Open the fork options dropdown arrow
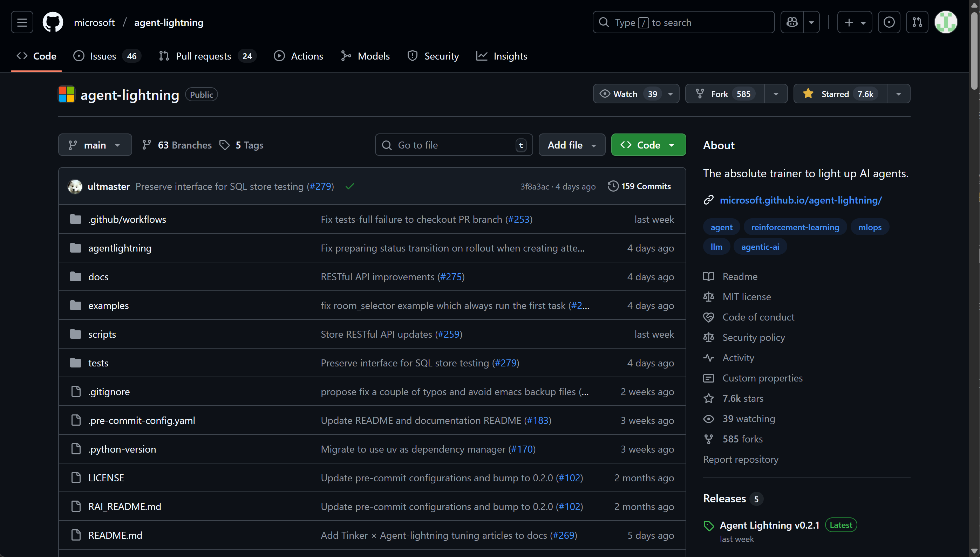Screen dimensions: 980x557 [x=776, y=94]
